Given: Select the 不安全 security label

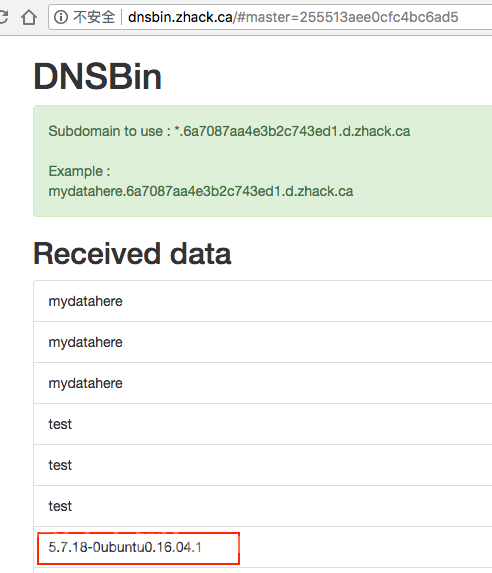Looking at the screenshot, I should 94,17.
